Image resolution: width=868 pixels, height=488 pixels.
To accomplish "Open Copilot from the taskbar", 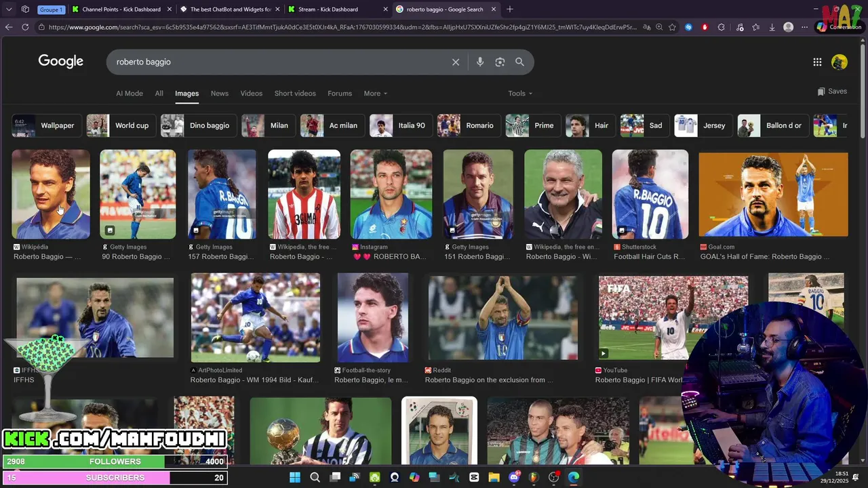I will (x=414, y=477).
